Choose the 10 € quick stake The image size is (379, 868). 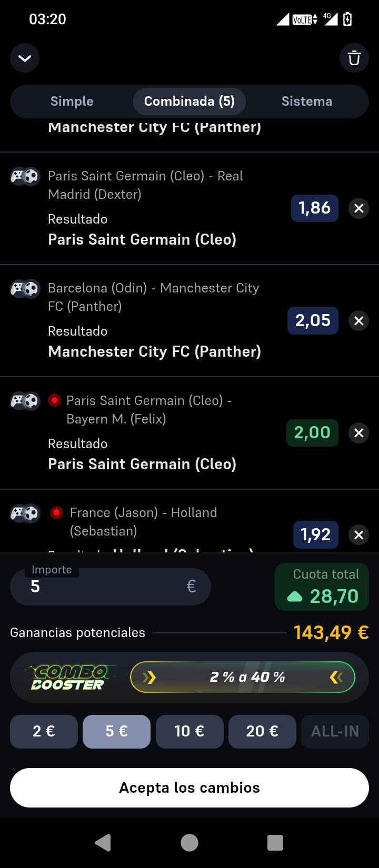click(x=189, y=731)
